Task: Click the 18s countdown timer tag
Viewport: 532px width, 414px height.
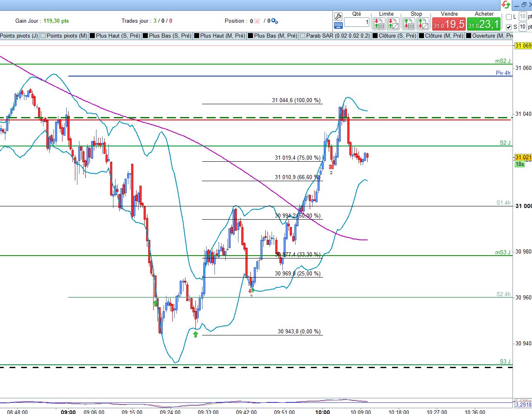Action: click(520, 164)
